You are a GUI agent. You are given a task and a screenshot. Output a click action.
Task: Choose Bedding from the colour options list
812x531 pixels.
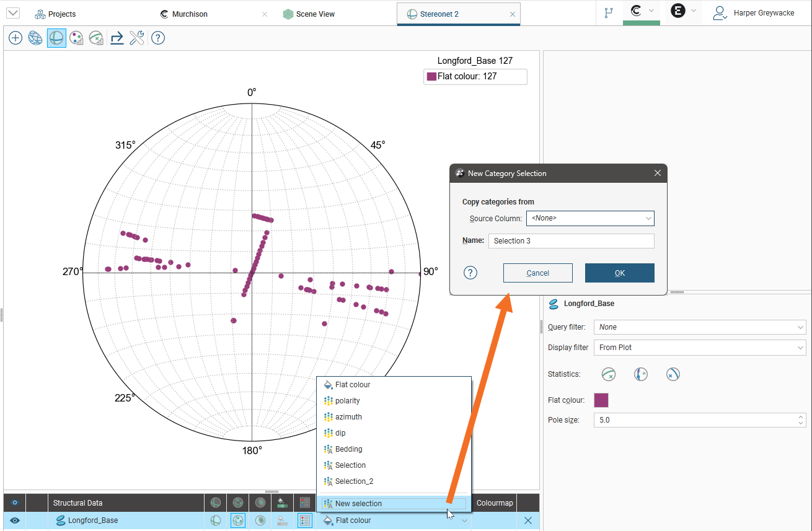[348, 449]
